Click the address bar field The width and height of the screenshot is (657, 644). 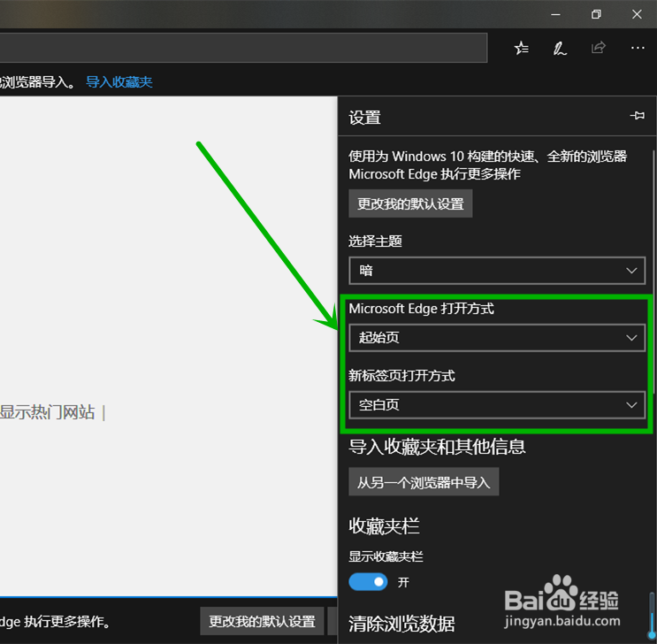(243, 48)
